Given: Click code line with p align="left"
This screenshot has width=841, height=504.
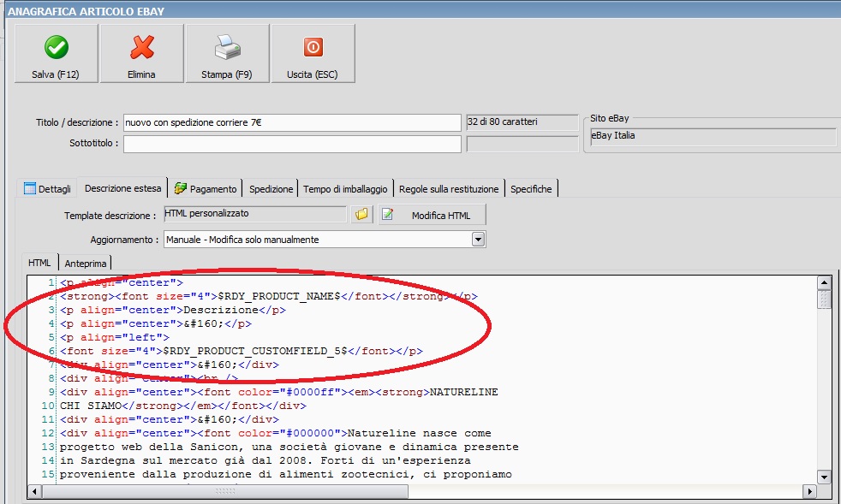Looking at the screenshot, I should click(115, 337).
